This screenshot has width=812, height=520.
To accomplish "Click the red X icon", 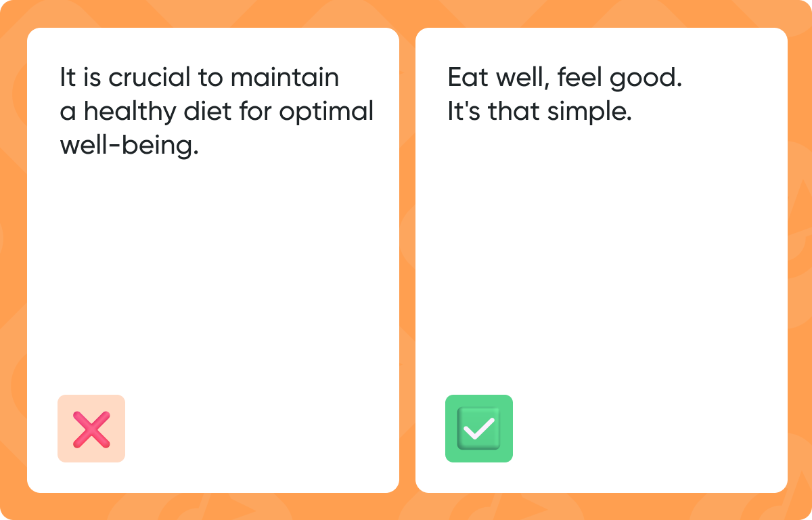I will tap(91, 429).
